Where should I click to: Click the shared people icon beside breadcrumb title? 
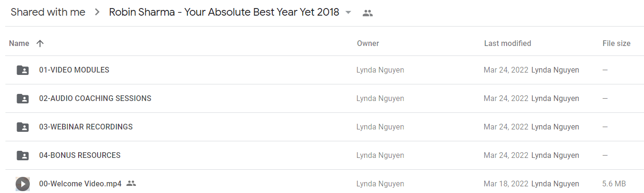point(367,13)
